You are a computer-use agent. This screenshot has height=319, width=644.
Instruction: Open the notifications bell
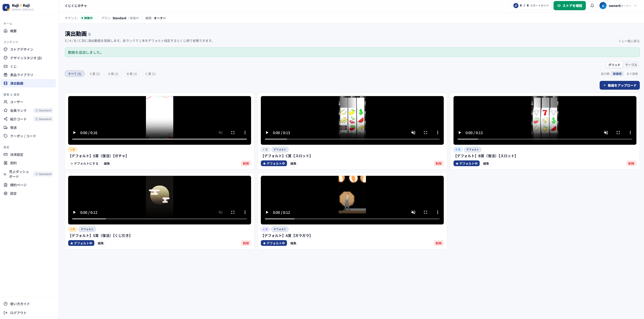pos(592,6)
